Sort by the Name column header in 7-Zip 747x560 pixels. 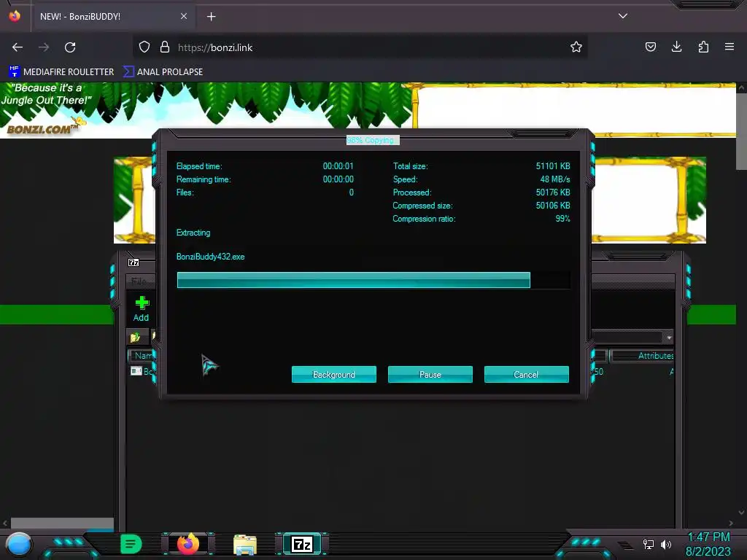pyautogui.click(x=142, y=356)
